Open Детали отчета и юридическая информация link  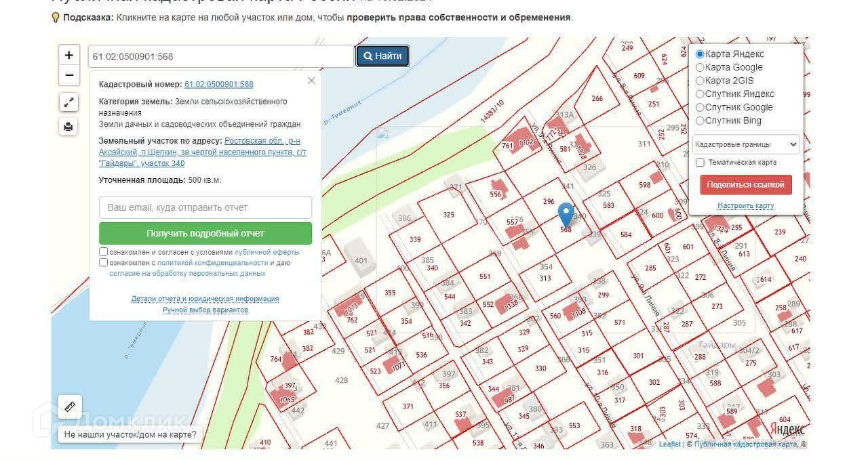pyautogui.click(x=205, y=299)
